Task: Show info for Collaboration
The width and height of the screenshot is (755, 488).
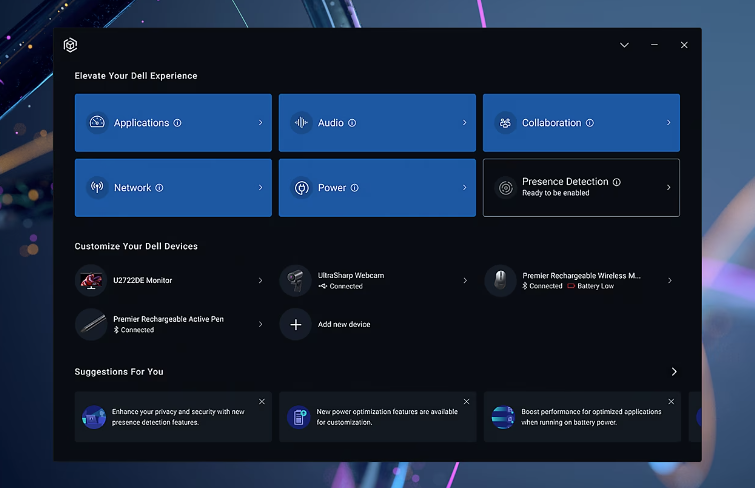Action: coord(590,123)
